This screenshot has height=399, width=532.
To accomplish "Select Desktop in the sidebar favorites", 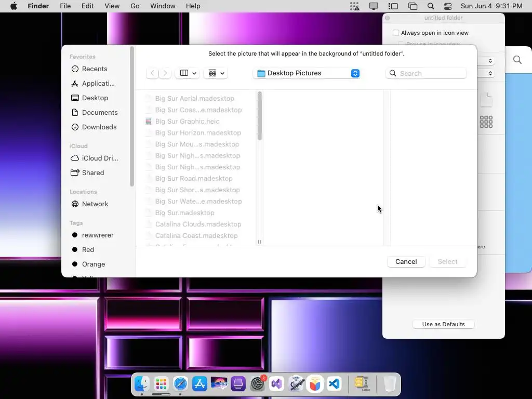I will tap(89, 98).
